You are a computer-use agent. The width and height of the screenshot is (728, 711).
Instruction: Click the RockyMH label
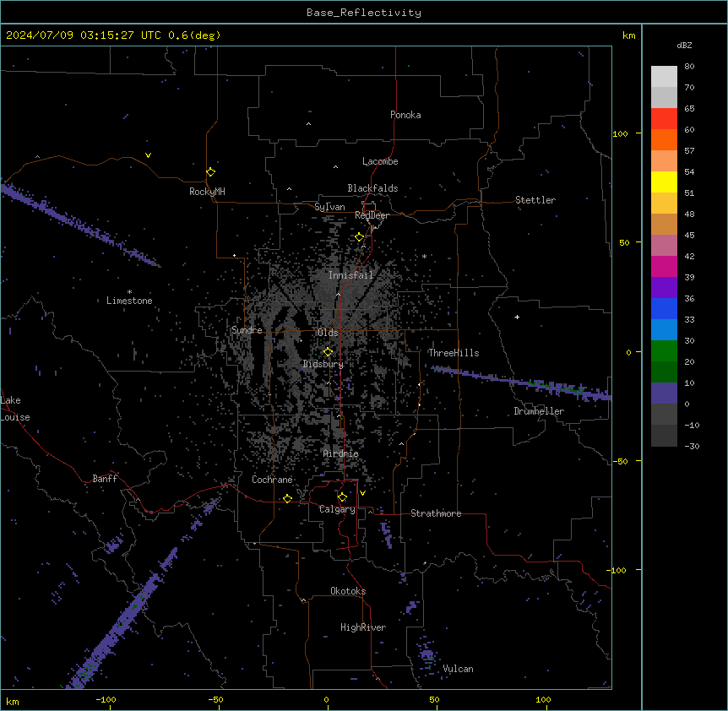click(x=207, y=192)
